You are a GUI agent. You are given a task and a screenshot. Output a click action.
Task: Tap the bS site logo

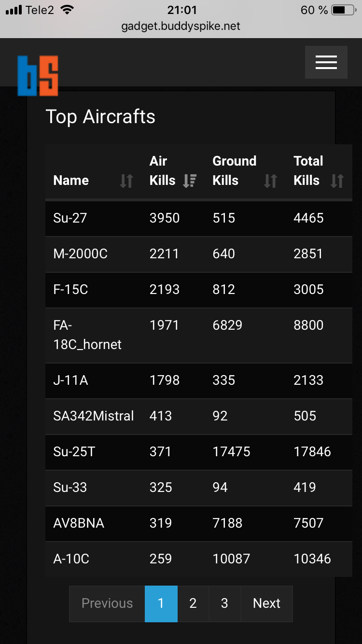[38, 76]
